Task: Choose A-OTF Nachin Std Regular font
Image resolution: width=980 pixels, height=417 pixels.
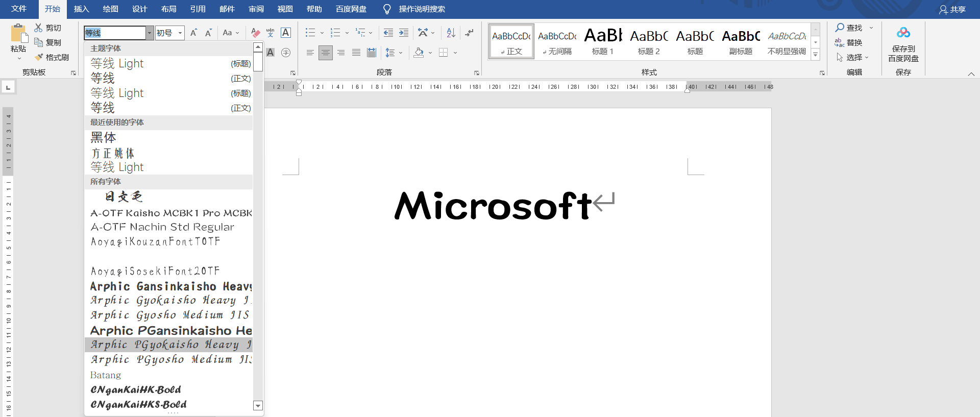Action: pos(168,227)
